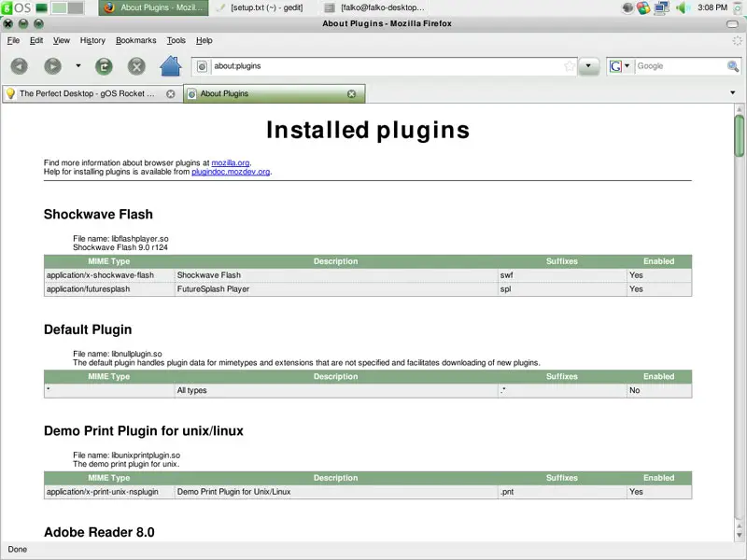Click the green desktop icon in top panel

pos(41,7)
